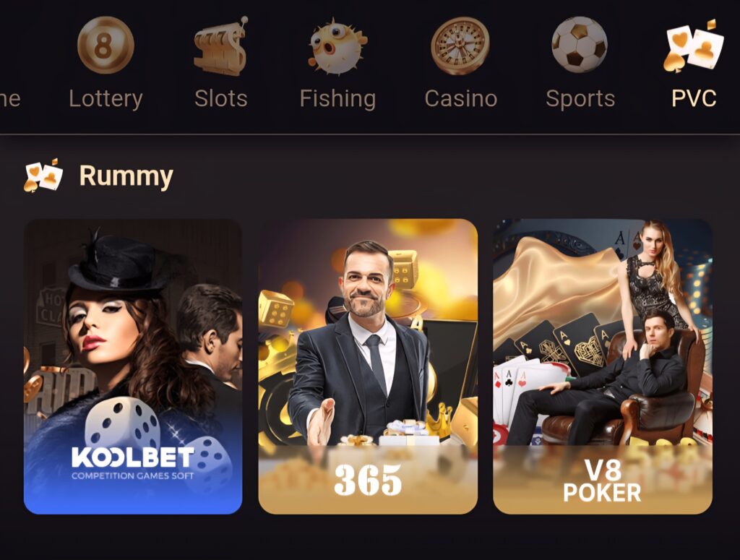Switch to the Casino tab label

click(x=460, y=98)
